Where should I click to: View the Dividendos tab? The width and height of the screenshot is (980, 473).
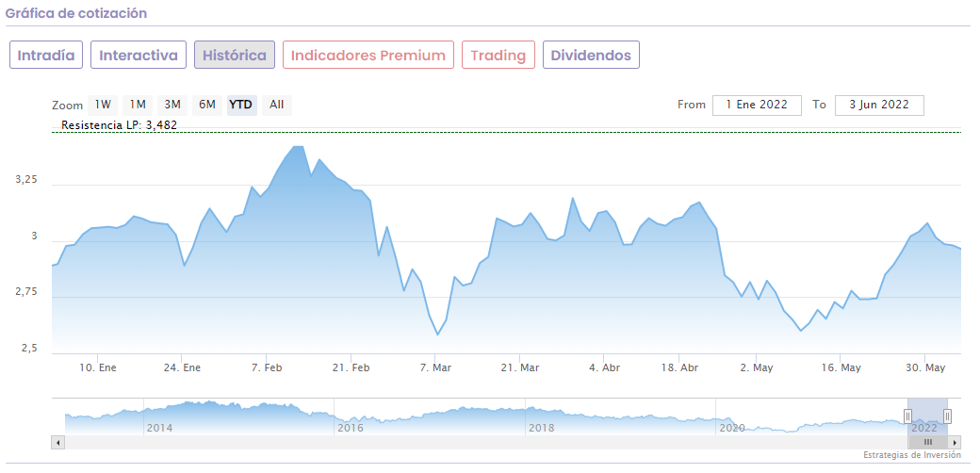(591, 56)
